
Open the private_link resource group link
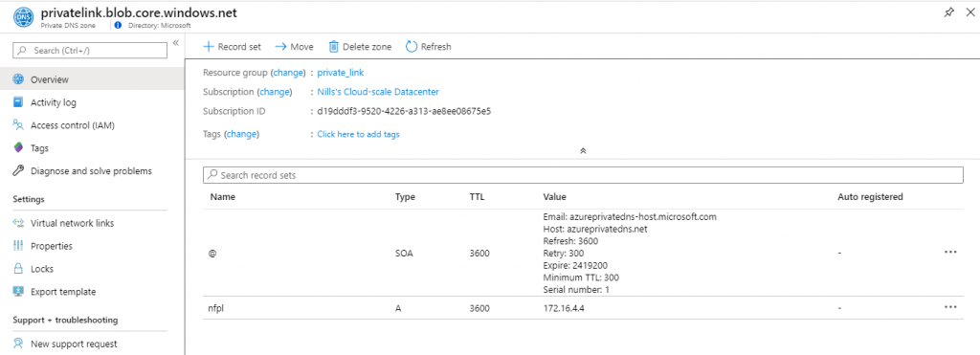tap(341, 73)
